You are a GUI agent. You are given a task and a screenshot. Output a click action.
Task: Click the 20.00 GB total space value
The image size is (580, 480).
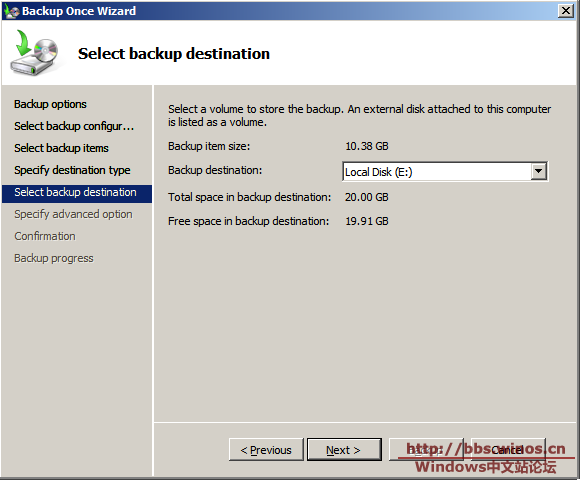coord(367,197)
